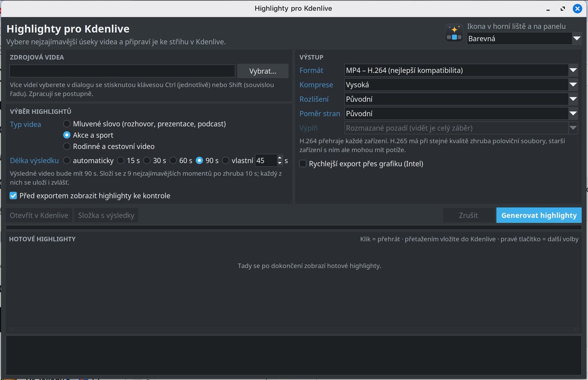Click the VÝBĚR HIGHLIGHTŮ heading
588x380 pixels.
[41, 112]
